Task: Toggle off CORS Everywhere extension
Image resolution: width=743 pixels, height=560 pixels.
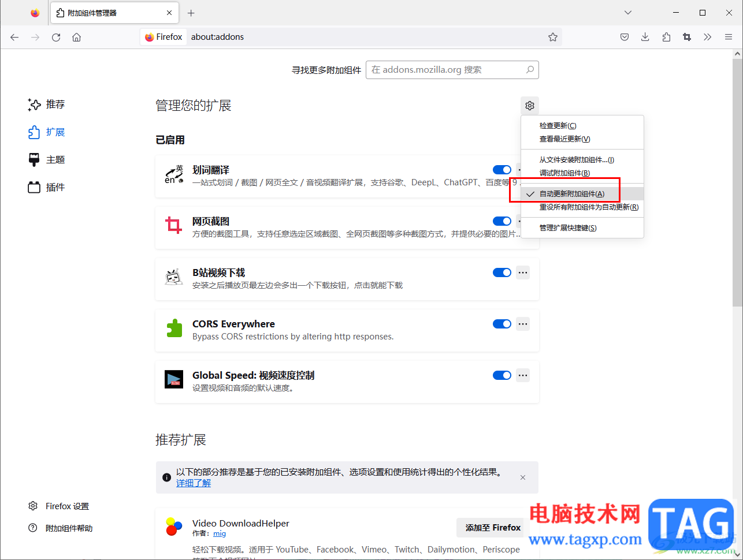Action: coord(502,324)
